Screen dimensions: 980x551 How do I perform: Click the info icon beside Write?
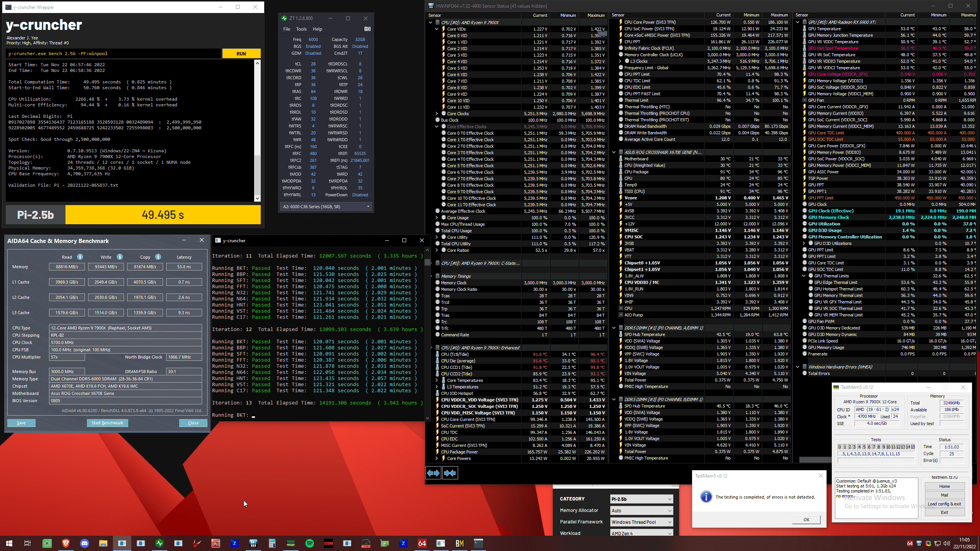120,257
